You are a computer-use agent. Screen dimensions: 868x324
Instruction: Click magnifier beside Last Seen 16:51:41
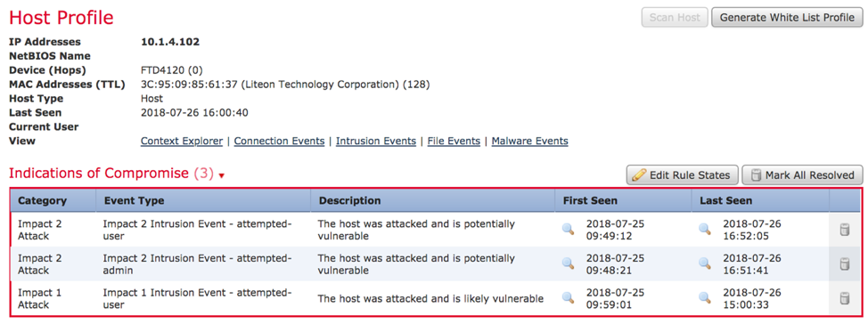point(705,263)
